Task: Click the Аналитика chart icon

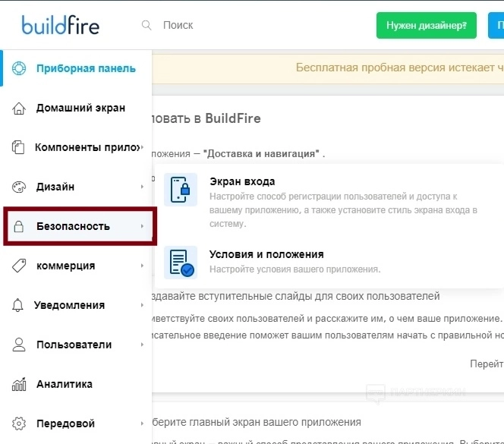Action: [20, 384]
